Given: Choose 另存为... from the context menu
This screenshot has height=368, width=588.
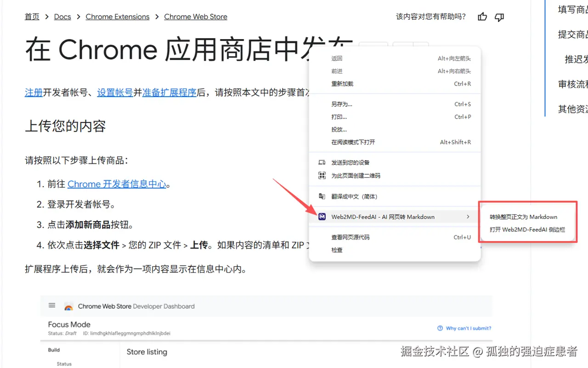Looking at the screenshot, I should click(395, 104).
